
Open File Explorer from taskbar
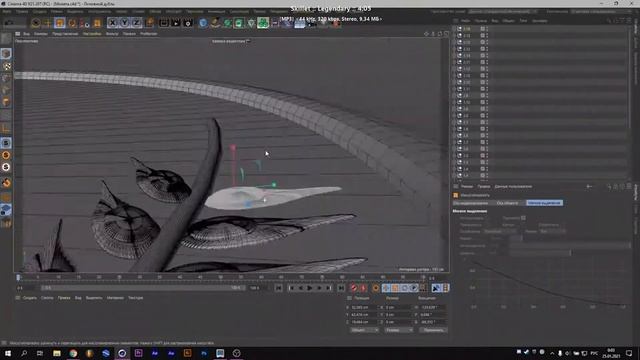coord(57,353)
